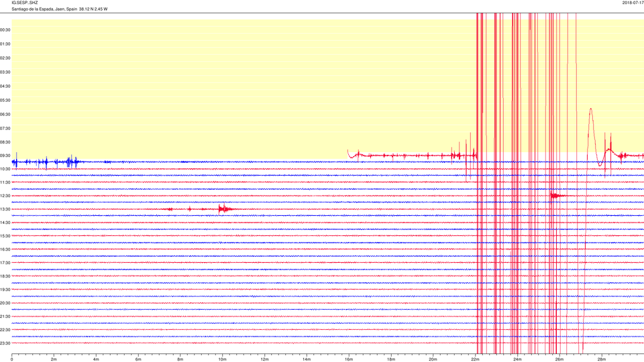
Task: Select the 07:30 time label
Action: (5, 129)
